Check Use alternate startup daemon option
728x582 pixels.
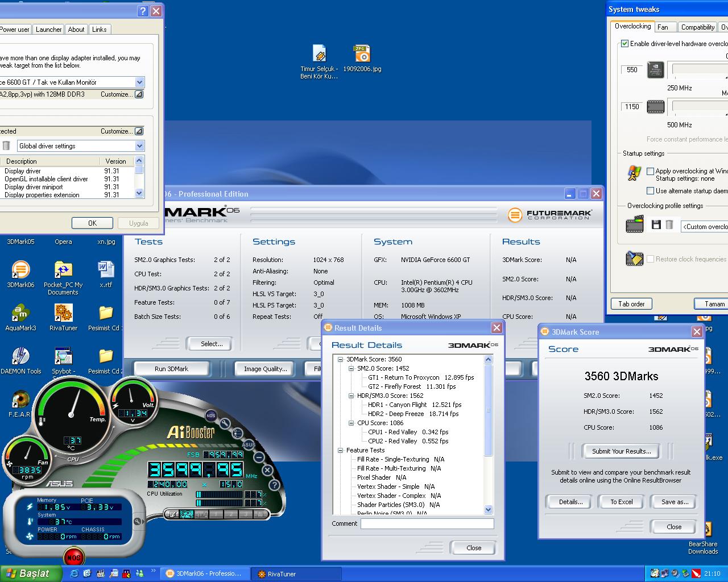pos(650,191)
